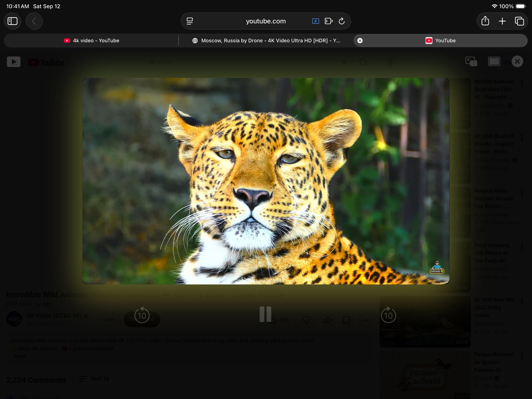
Task: Pause the playing video
Action: 265,314
